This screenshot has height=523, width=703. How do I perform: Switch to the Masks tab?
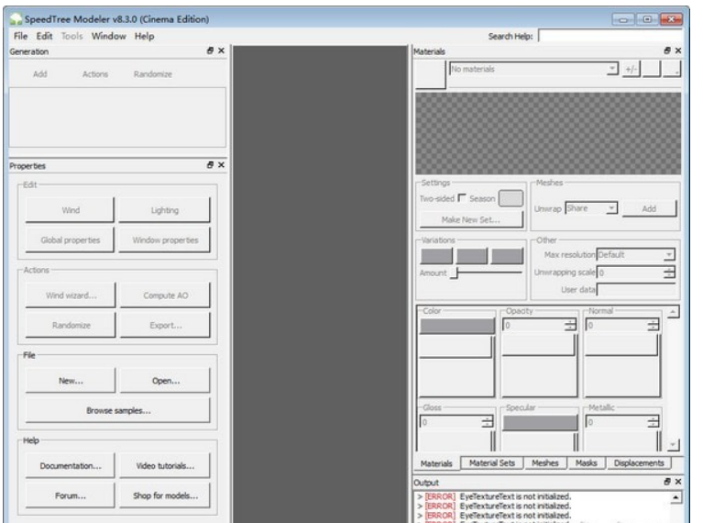(586, 463)
